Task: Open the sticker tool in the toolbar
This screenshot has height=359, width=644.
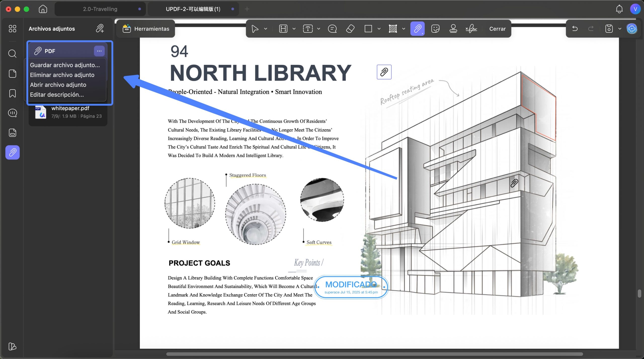Action: (x=435, y=29)
